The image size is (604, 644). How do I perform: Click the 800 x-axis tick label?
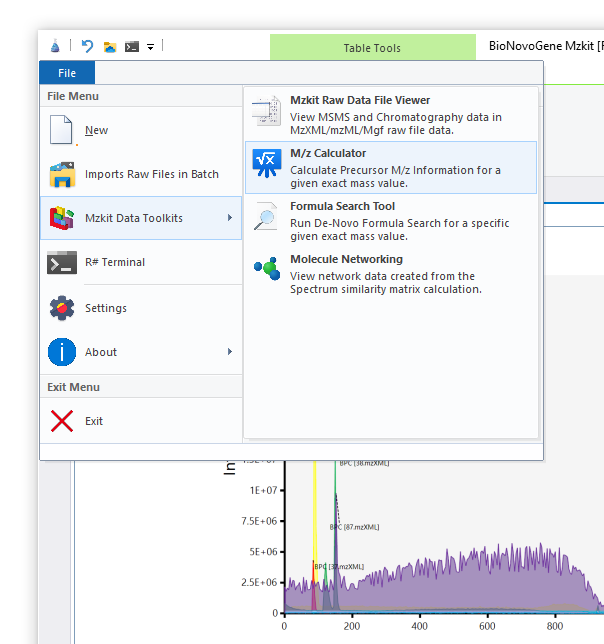555,626
